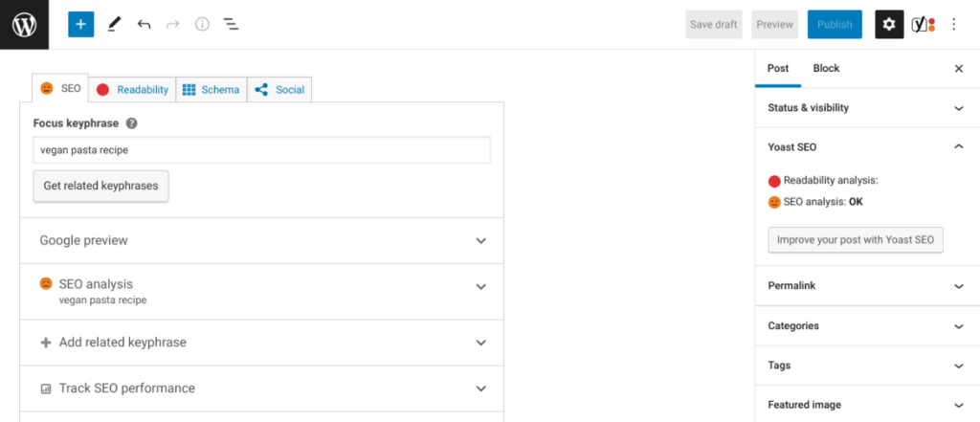
Task: Toggle the settings gear icon
Action: click(x=889, y=25)
